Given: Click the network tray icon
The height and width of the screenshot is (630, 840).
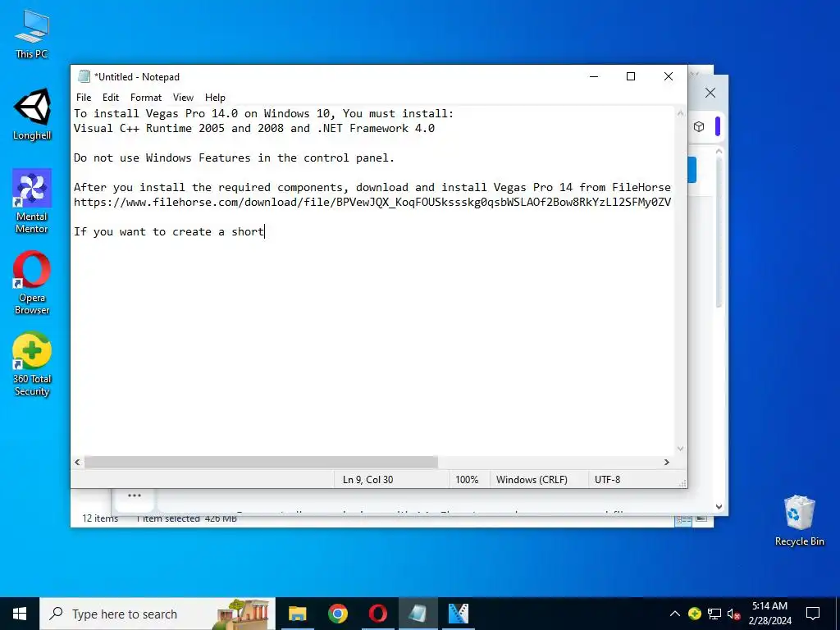Looking at the screenshot, I should coord(714,614).
